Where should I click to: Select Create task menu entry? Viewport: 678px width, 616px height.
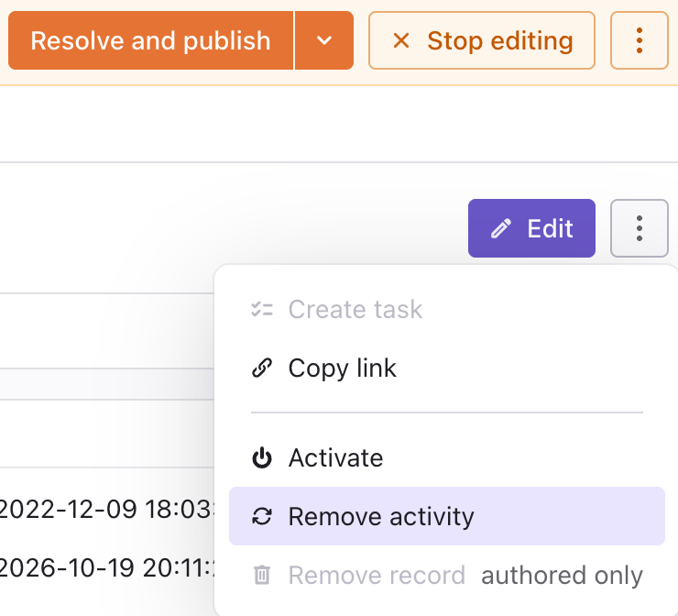pyautogui.click(x=447, y=309)
